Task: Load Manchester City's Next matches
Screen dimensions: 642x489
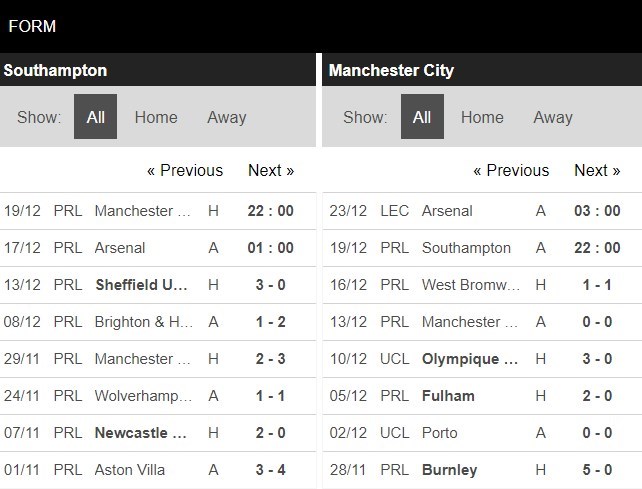Action: click(597, 170)
